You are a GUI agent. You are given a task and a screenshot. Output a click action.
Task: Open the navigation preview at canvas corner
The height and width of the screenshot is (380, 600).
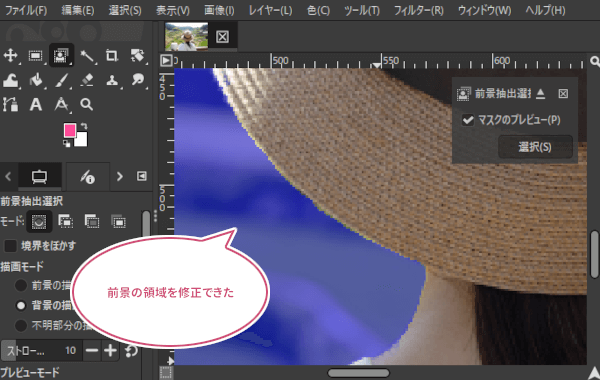point(594,373)
